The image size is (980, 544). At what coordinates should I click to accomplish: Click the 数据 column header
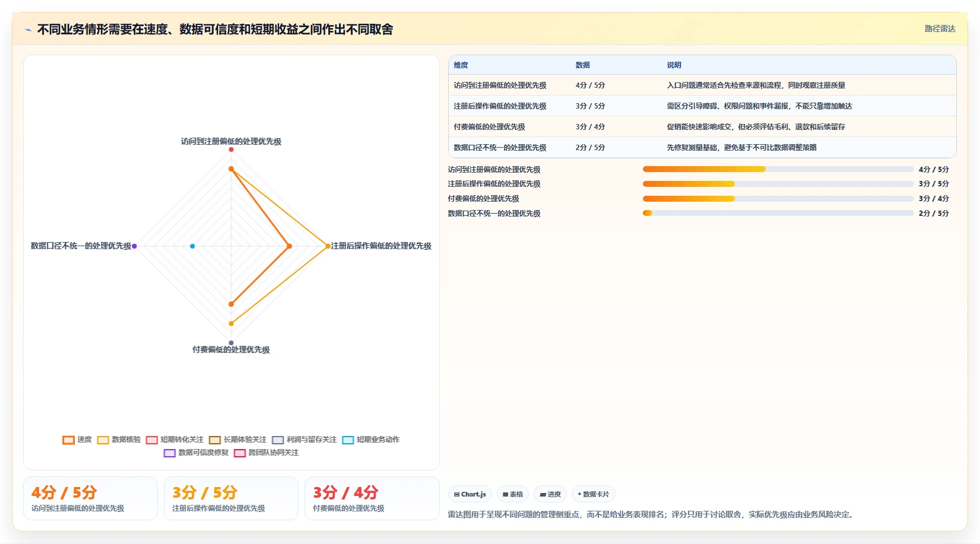pyautogui.click(x=582, y=65)
